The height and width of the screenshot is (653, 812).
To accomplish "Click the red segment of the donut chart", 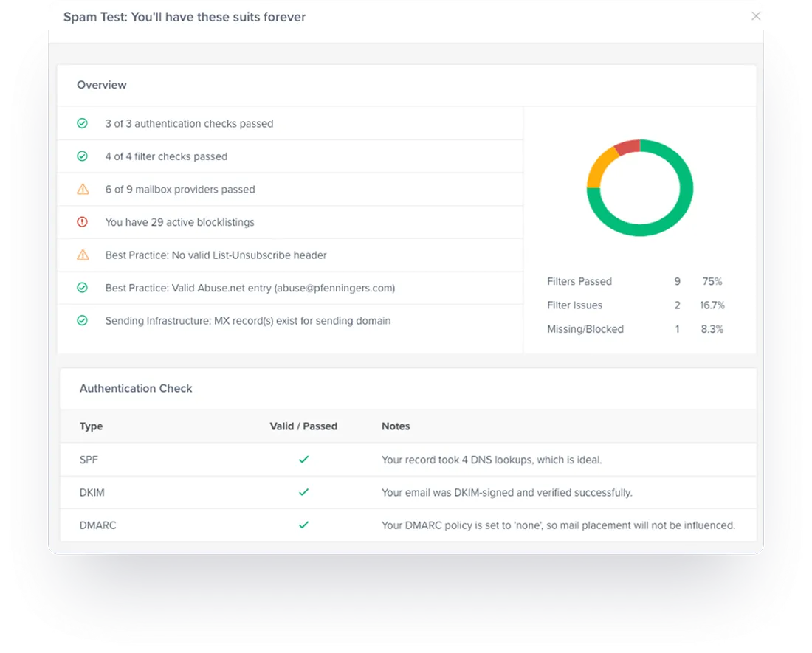I will pyautogui.click(x=628, y=146).
